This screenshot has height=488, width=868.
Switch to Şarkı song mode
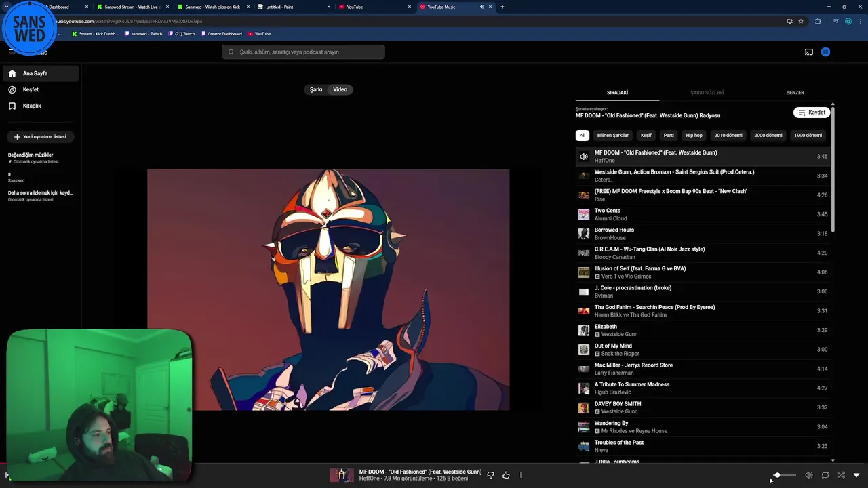pyautogui.click(x=316, y=89)
